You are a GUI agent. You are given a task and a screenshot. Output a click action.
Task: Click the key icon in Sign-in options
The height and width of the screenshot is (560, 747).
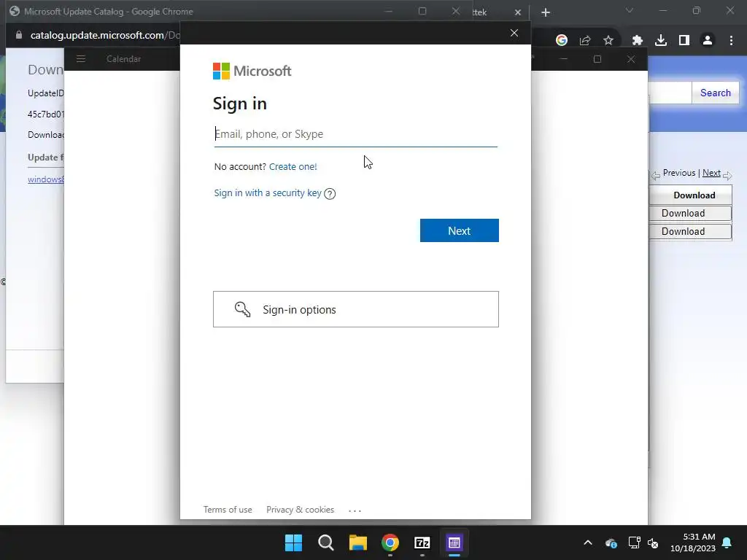pyautogui.click(x=242, y=309)
